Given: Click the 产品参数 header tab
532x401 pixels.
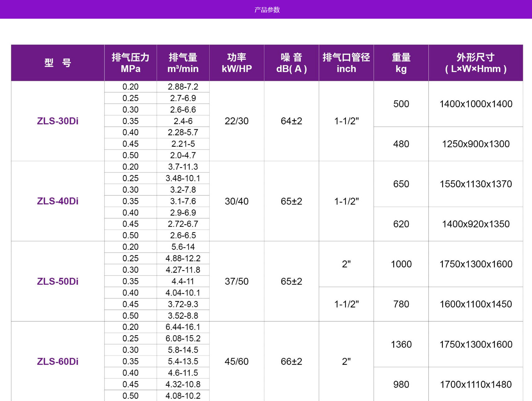Looking at the screenshot, I should click(267, 10).
